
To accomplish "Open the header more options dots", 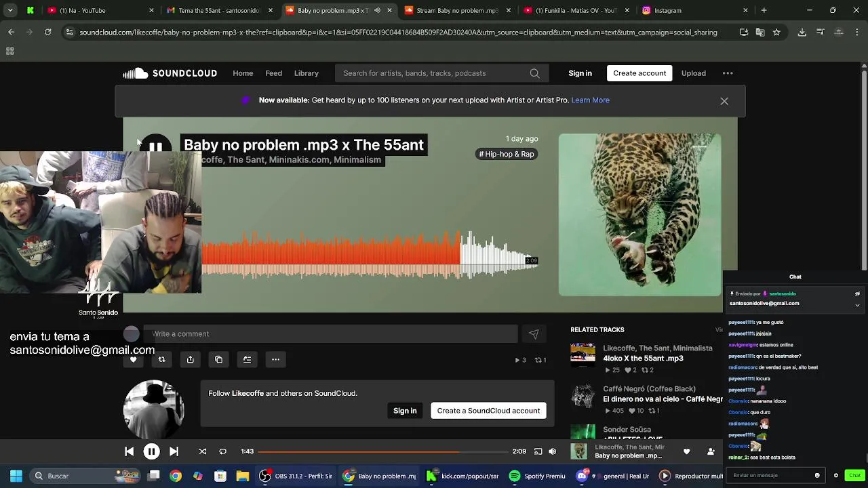I will 728,73.
